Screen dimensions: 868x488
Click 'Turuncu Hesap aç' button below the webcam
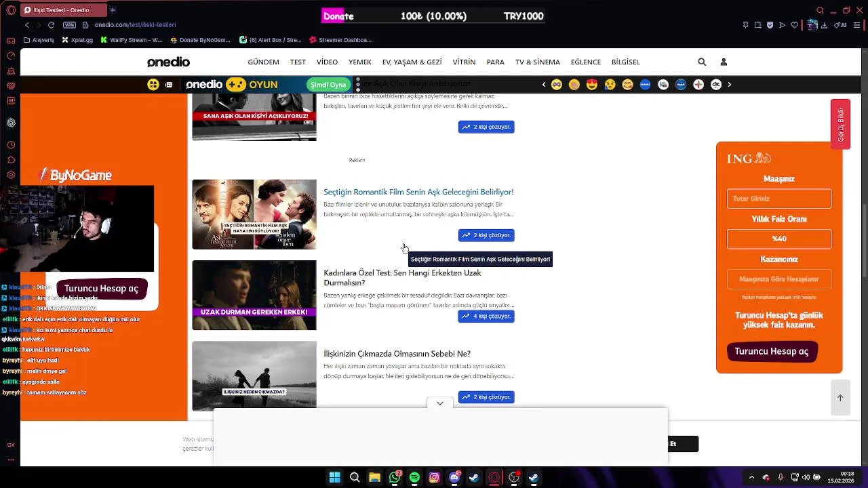101,289
